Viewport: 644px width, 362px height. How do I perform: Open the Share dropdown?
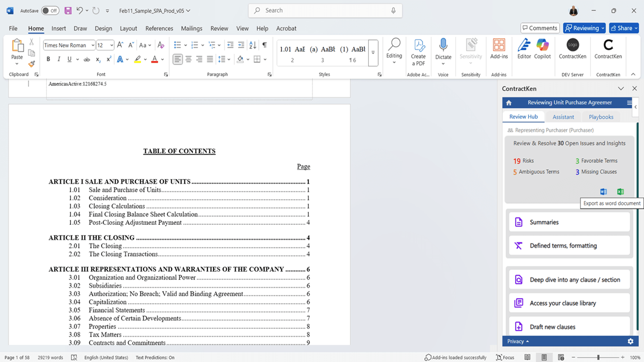(x=624, y=28)
